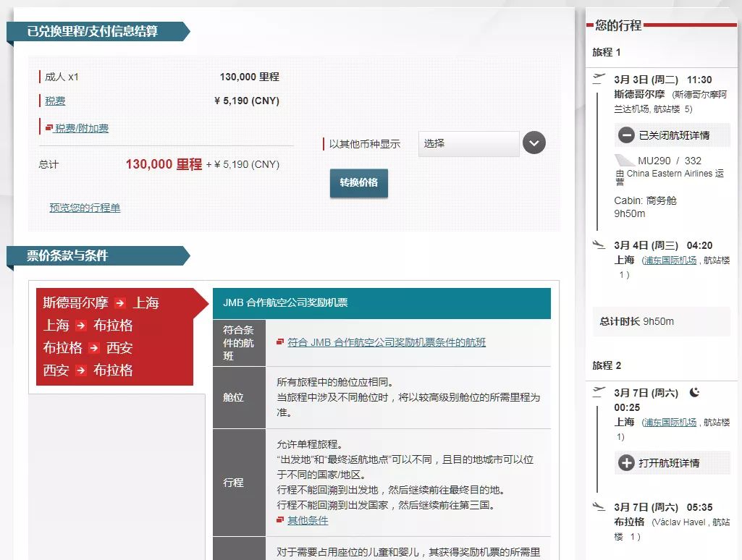
Task: Click the circular chevron next to currency selector
Action: pos(534,143)
